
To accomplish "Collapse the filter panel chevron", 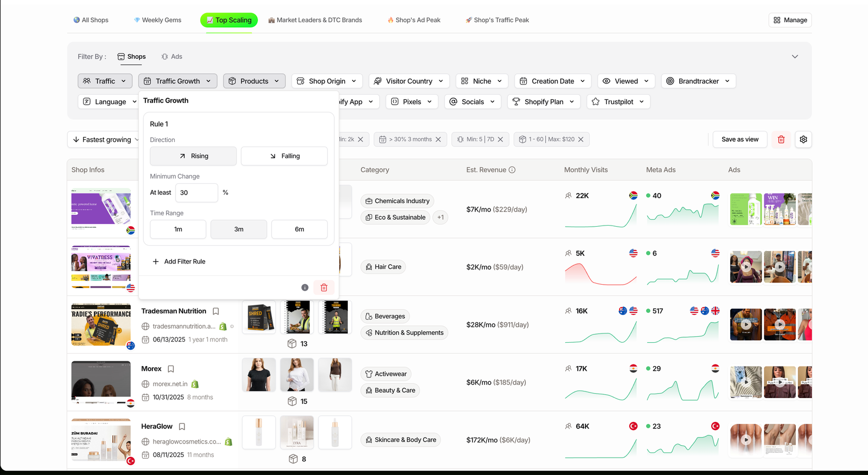I will [x=795, y=56].
